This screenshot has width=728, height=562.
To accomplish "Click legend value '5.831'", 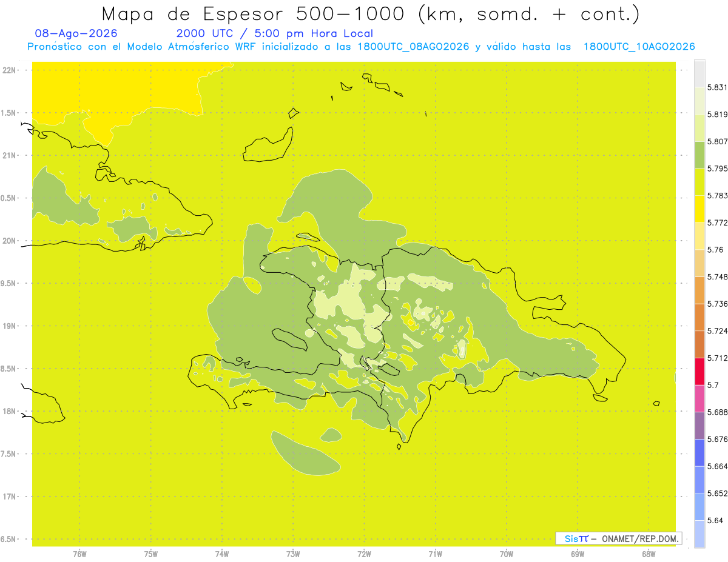I will point(717,87).
